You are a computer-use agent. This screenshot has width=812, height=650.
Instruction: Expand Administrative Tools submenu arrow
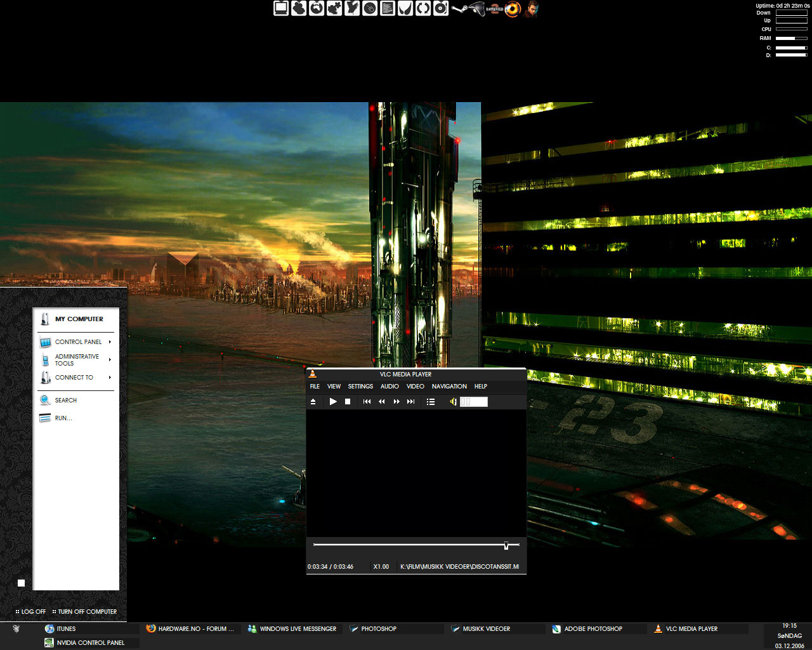[110, 360]
